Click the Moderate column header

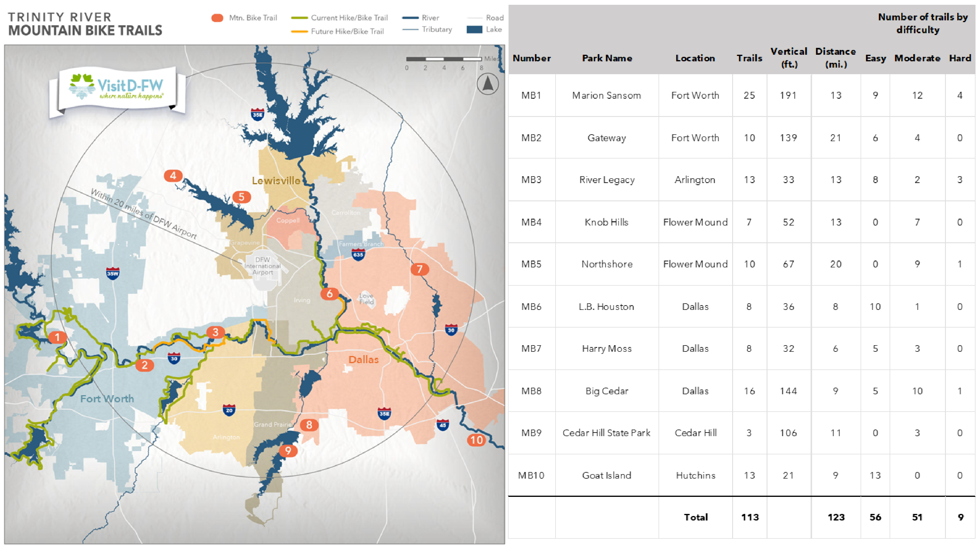917,58
